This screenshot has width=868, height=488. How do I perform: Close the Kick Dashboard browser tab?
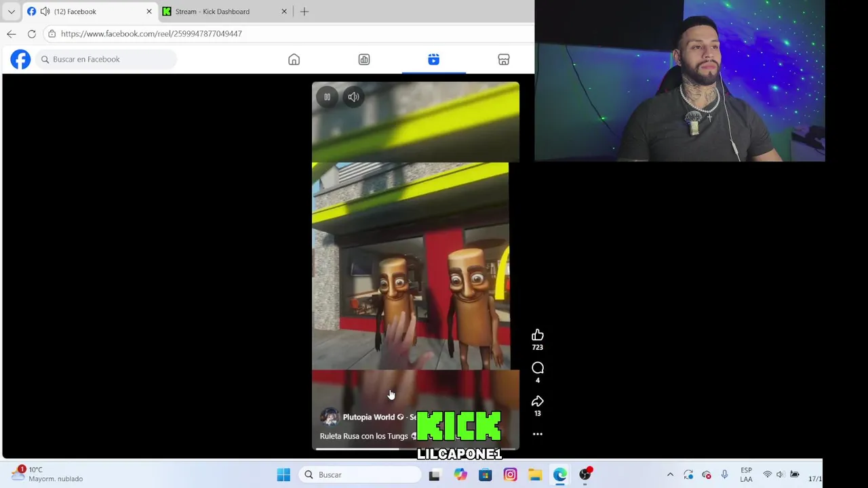click(284, 12)
